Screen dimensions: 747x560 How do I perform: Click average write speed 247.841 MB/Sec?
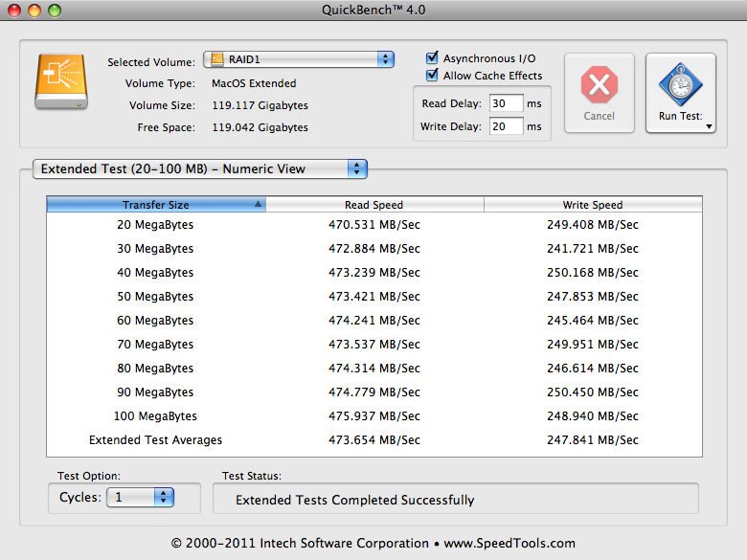(593, 440)
